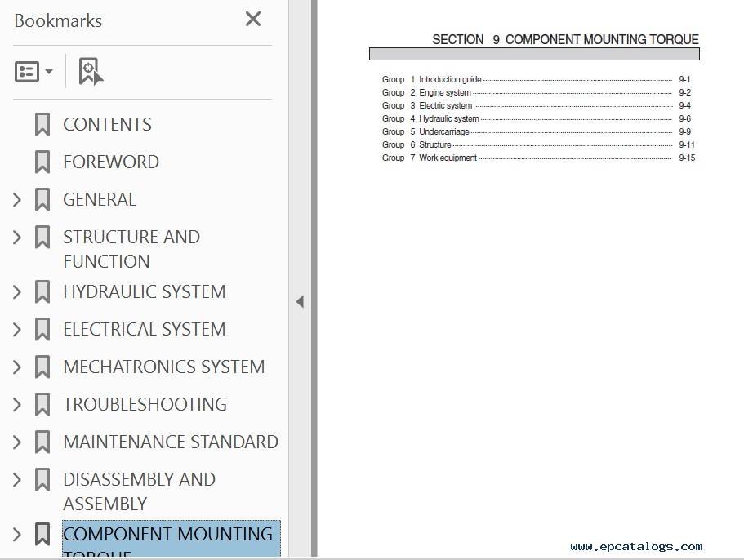Click page number 9-9
The image size is (744, 560).
pos(684,131)
